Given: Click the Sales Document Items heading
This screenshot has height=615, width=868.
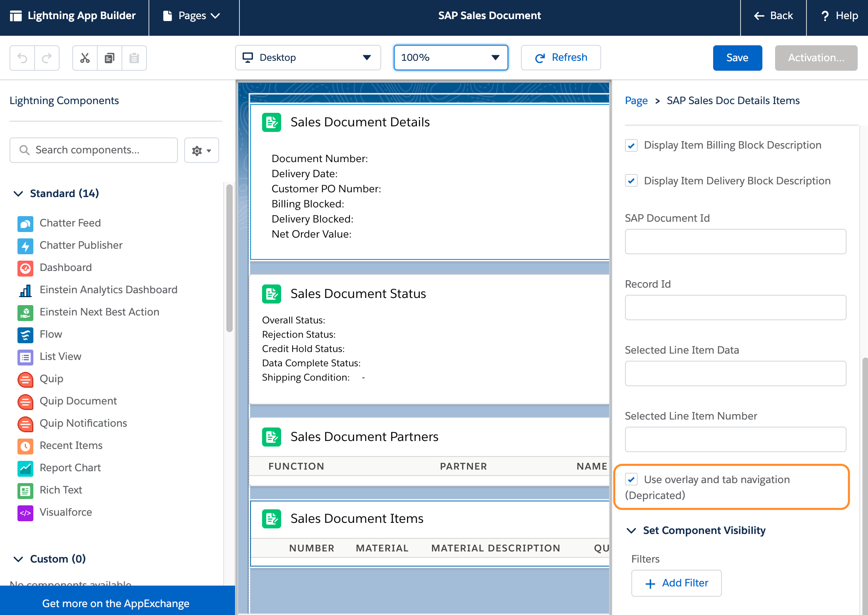Looking at the screenshot, I should [x=357, y=518].
